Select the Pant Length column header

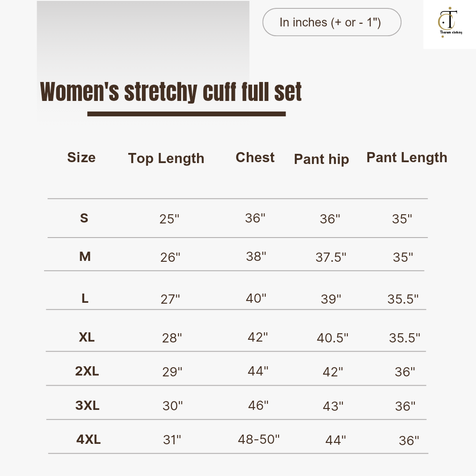[x=407, y=157]
